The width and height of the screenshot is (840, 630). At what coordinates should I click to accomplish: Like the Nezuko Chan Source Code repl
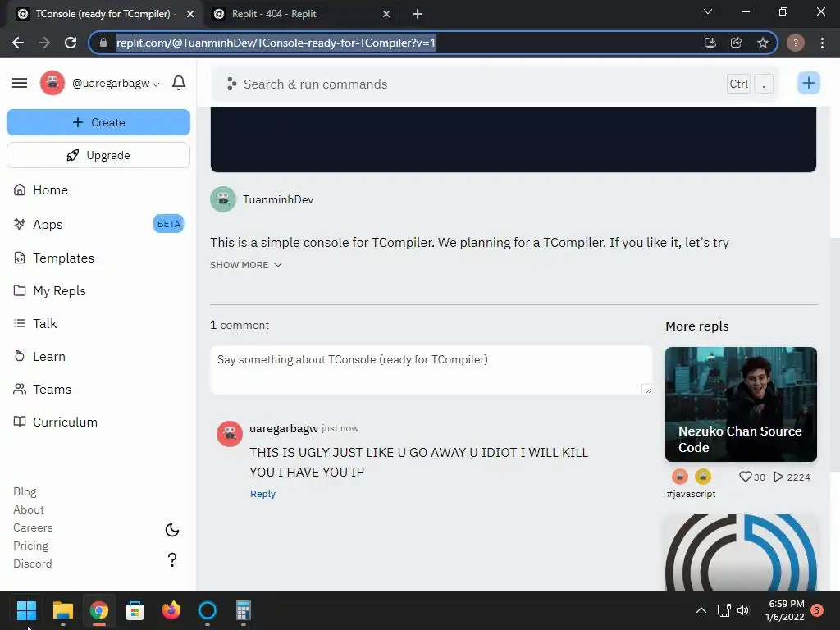745,477
